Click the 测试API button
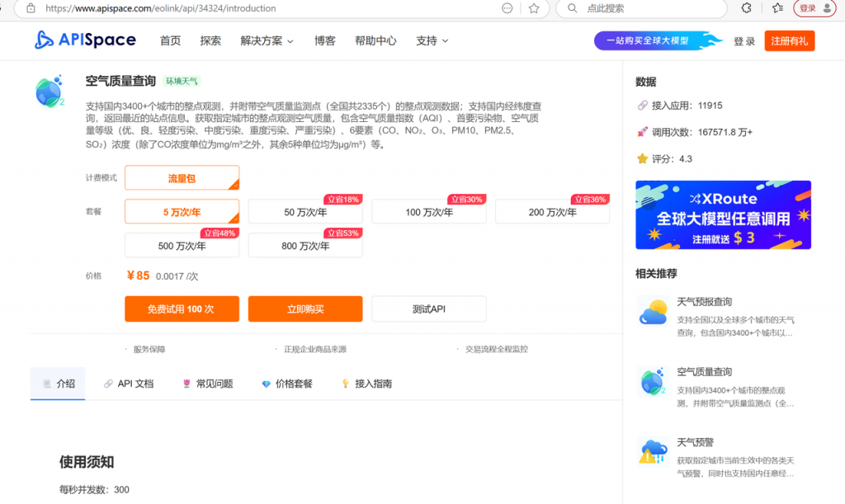This screenshot has height=504, width=845. pos(429,309)
